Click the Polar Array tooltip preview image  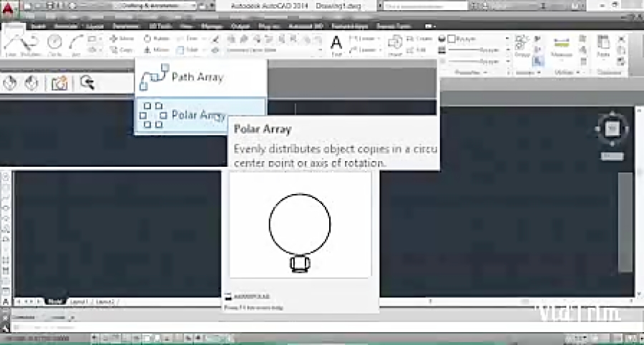301,225
